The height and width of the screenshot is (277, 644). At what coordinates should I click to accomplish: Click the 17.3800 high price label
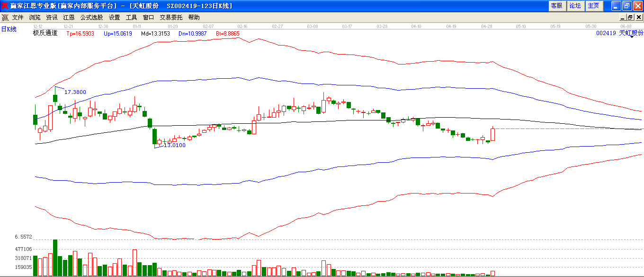[75, 92]
